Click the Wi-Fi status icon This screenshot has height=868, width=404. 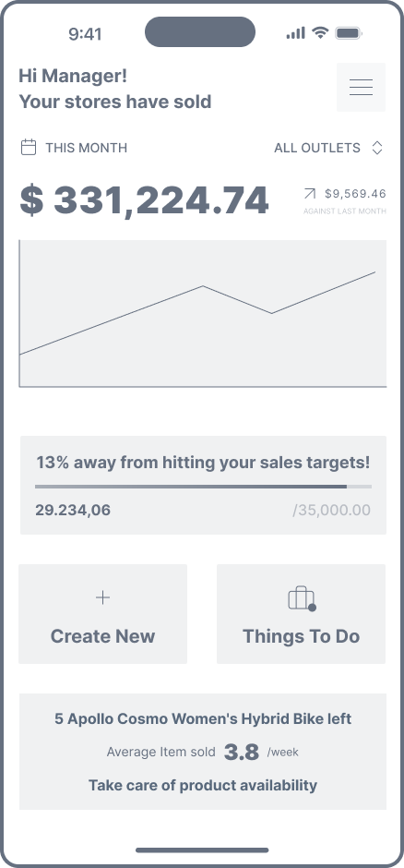320,32
